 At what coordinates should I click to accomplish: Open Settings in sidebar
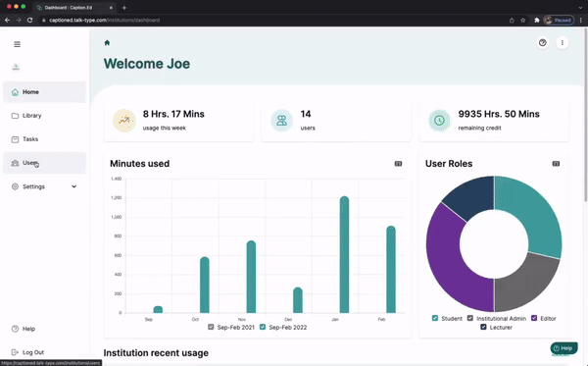(x=44, y=186)
